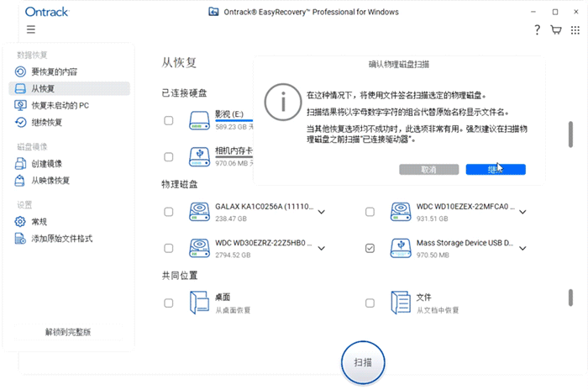Tick the GALAX KA1C0256A checkbox
The width and height of the screenshot is (588, 390).
[169, 212]
